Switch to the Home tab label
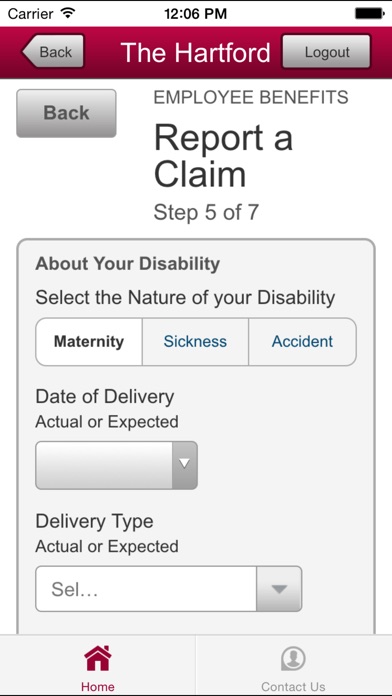Image resolution: width=392 pixels, height=696 pixels. (98, 686)
